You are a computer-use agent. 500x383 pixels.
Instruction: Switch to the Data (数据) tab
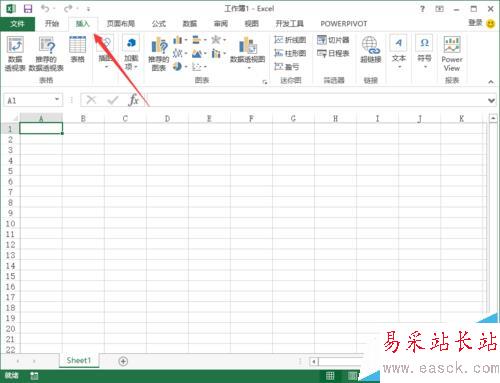coord(190,23)
